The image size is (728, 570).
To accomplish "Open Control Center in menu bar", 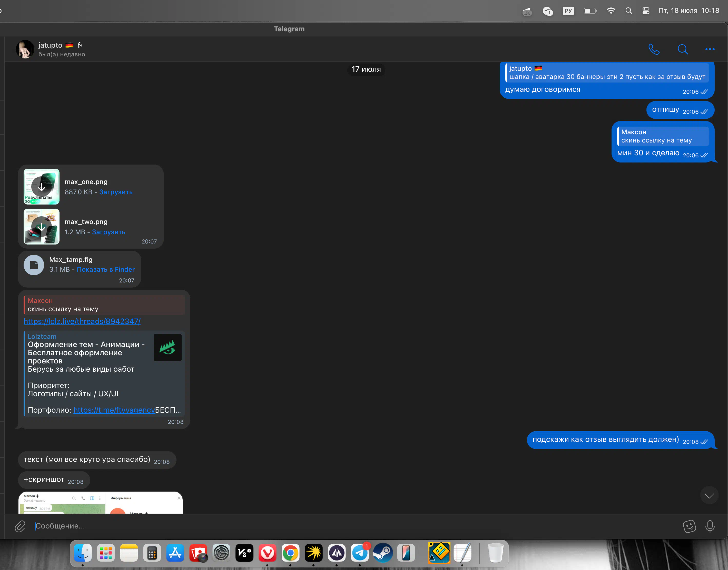I will pos(645,11).
